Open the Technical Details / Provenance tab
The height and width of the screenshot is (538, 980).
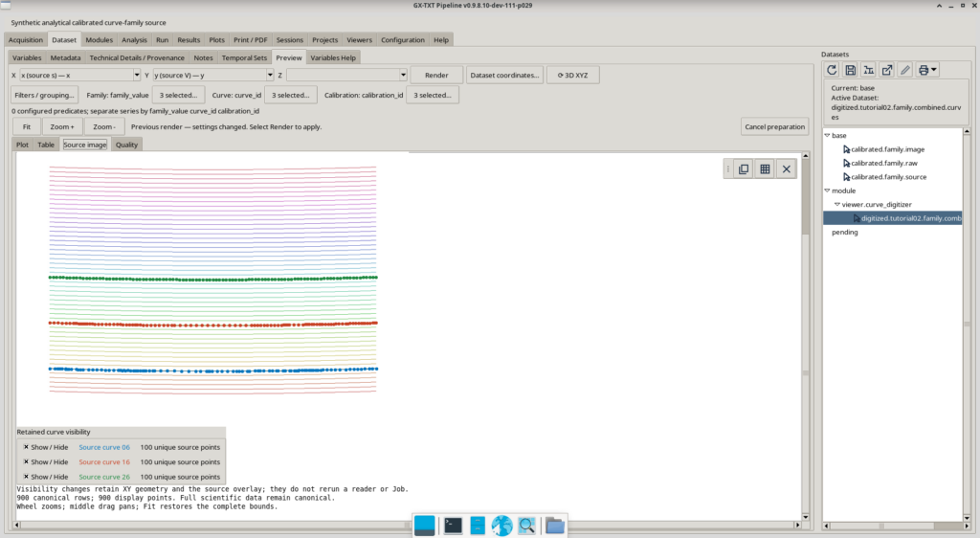[137, 57]
